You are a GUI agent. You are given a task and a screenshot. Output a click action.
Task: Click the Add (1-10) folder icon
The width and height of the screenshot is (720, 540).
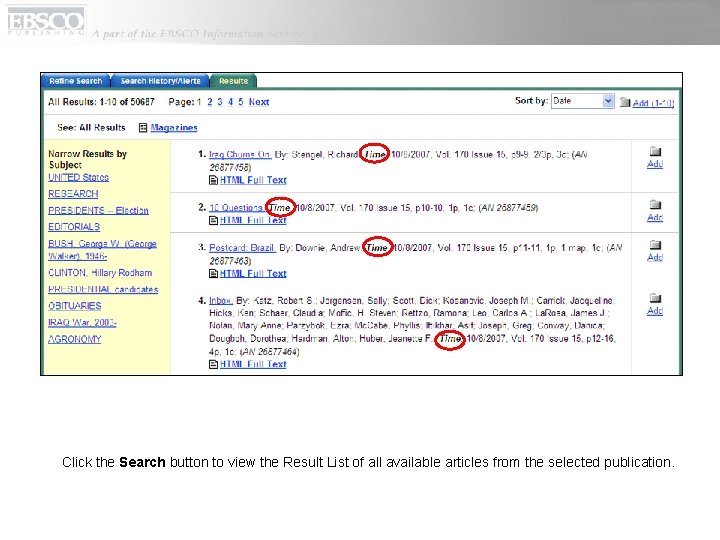pyautogui.click(x=625, y=102)
